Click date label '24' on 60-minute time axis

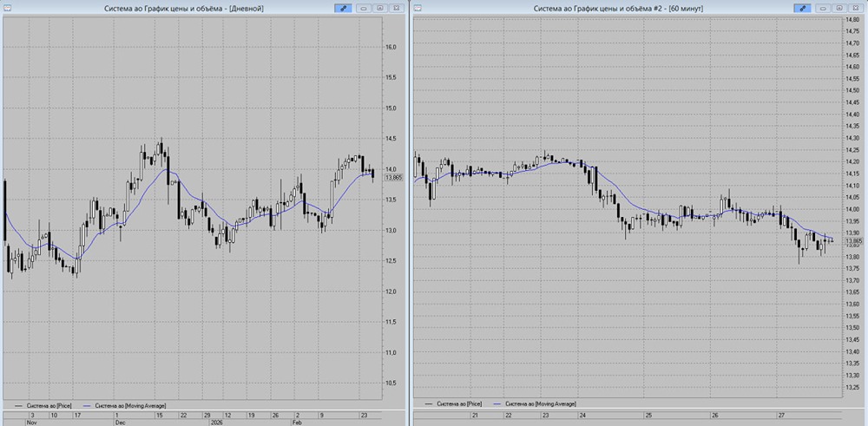(582, 415)
